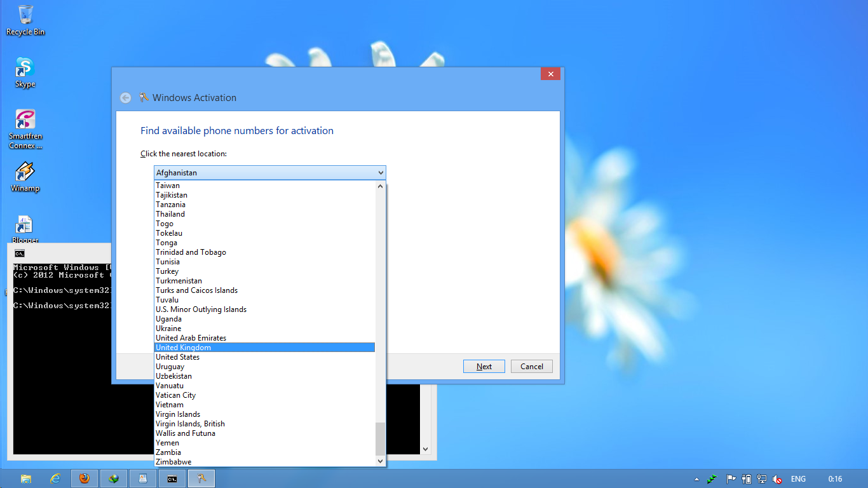
Task: Select Uzbekistan from the list
Action: (x=265, y=376)
